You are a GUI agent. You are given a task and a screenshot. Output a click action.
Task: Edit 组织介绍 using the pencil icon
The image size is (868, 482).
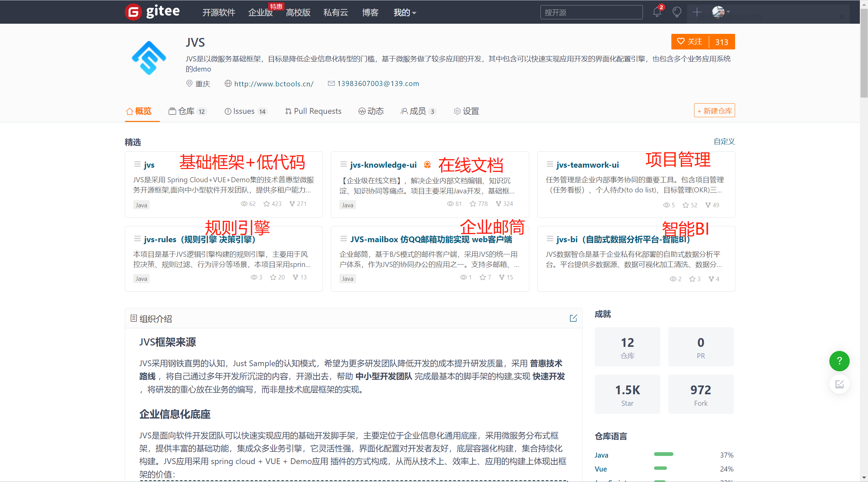pyautogui.click(x=573, y=318)
